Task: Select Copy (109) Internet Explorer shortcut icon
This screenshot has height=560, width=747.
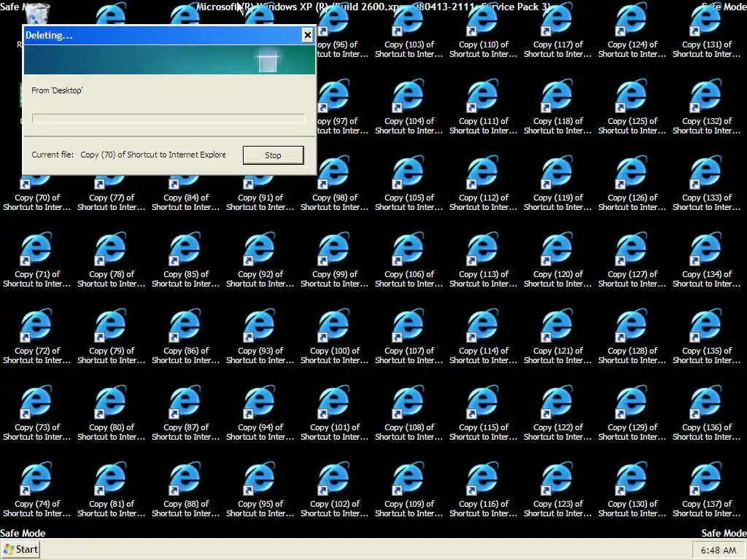Action: [409, 478]
